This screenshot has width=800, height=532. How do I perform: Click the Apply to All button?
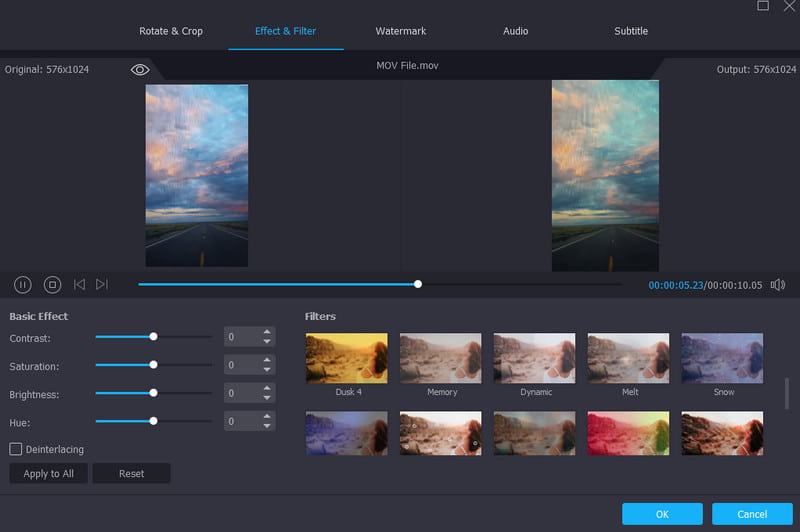49,473
